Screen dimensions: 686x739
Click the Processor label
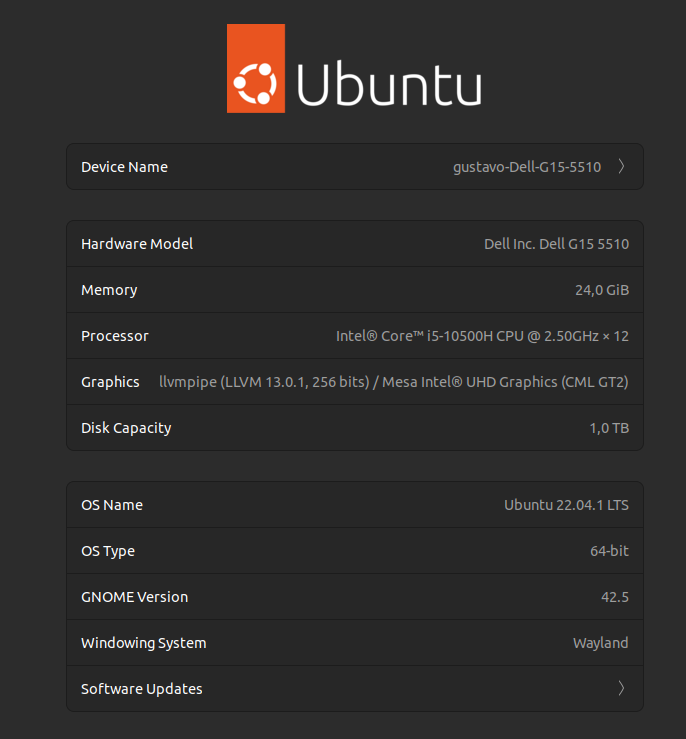(115, 336)
